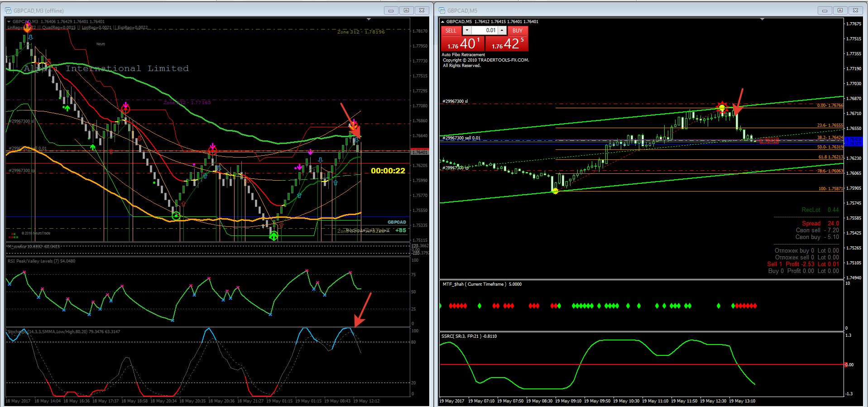This screenshot has width=868, height=407.
Task: Click the "+85" trend value on M3 chart
Action: tap(401, 230)
